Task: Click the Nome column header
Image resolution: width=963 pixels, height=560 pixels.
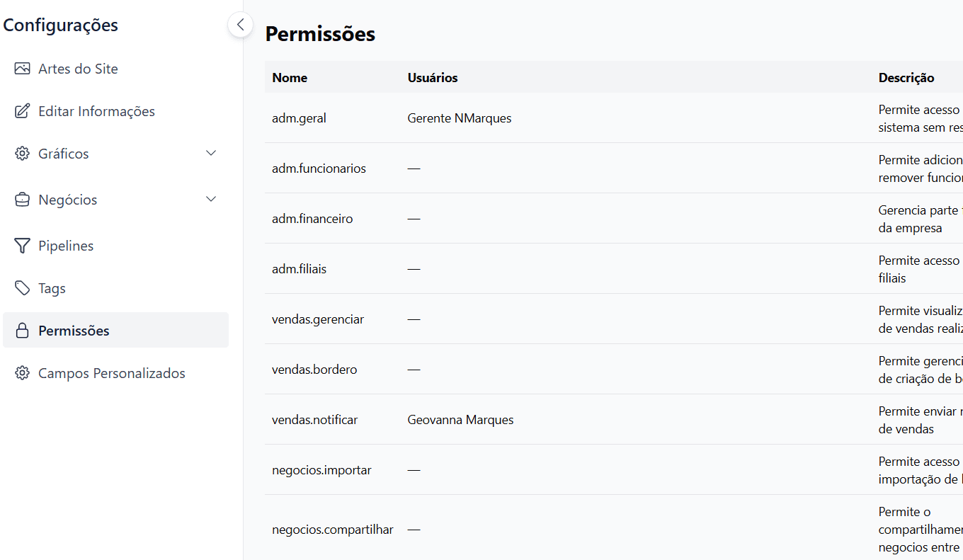Action: tap(290, 77)
